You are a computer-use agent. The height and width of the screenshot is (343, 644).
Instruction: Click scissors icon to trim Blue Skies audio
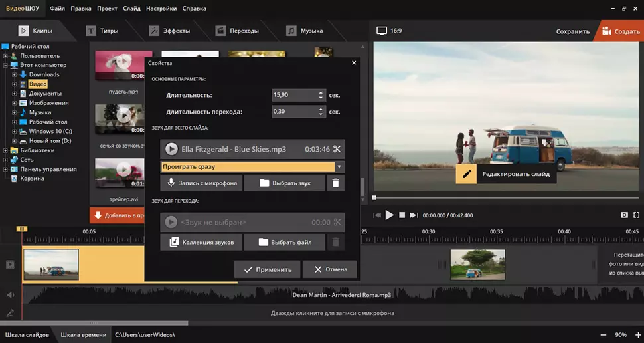[337, 149]
